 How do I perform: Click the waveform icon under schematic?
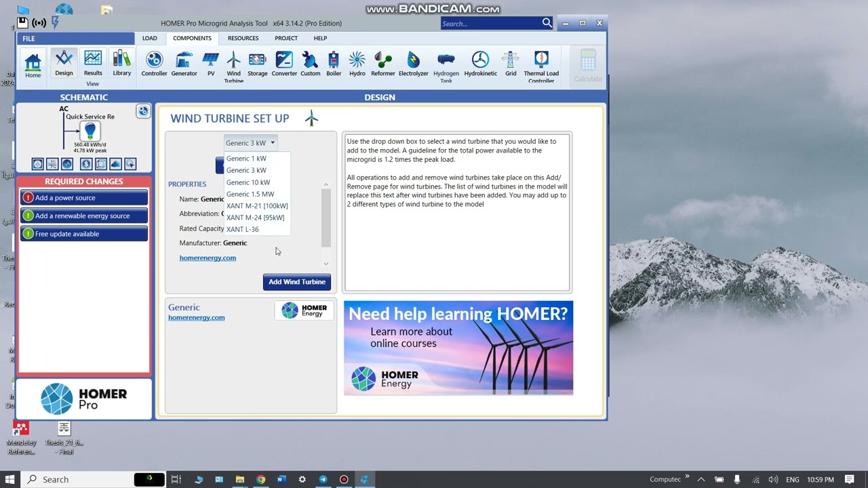point(66,164)
